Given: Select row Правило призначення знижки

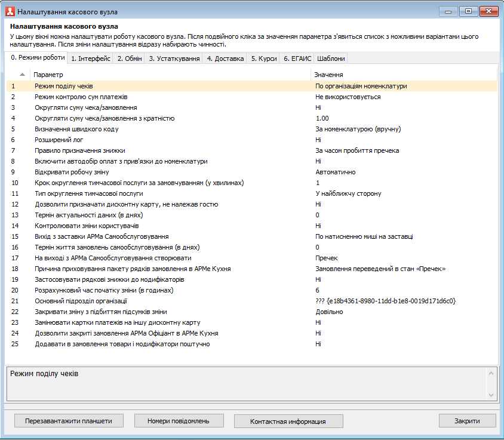Looking at the screenshot, I should tap(251, 150).
